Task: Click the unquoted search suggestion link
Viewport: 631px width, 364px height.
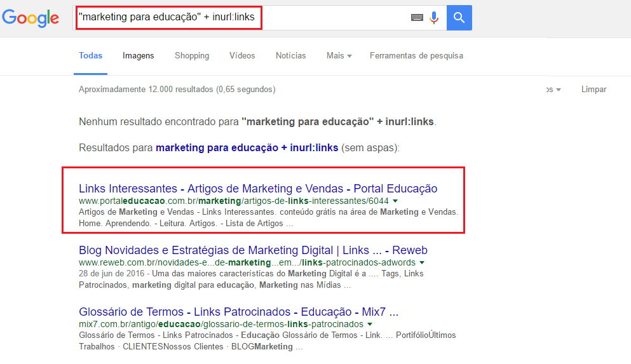Action: 247,147
